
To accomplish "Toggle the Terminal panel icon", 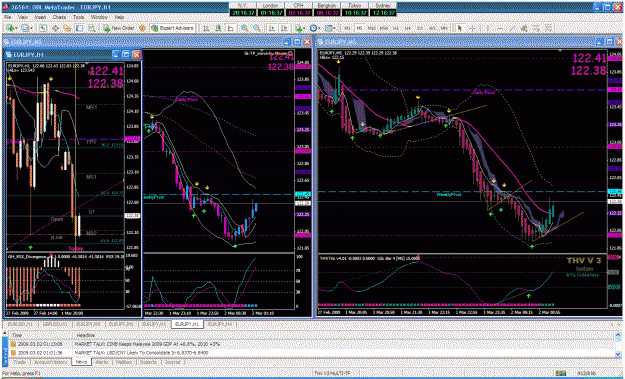I will (79, 28).
